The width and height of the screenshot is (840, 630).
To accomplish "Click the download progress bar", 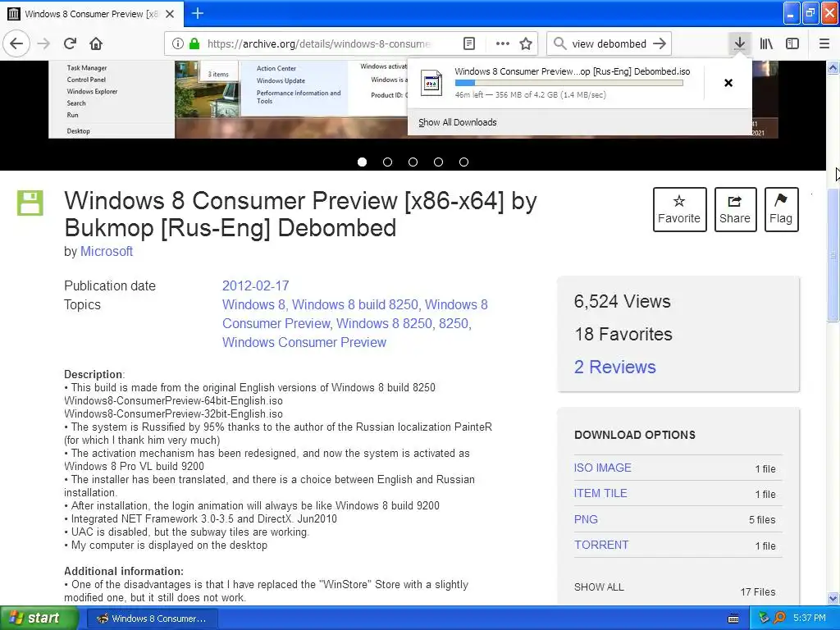I will coord(569,83).
